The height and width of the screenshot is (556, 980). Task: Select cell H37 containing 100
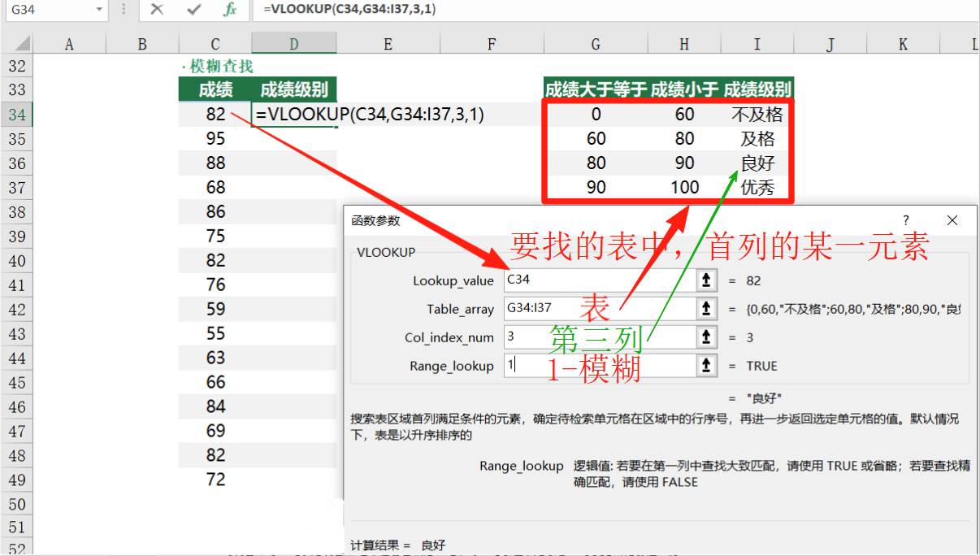click(x=685, y=188)
